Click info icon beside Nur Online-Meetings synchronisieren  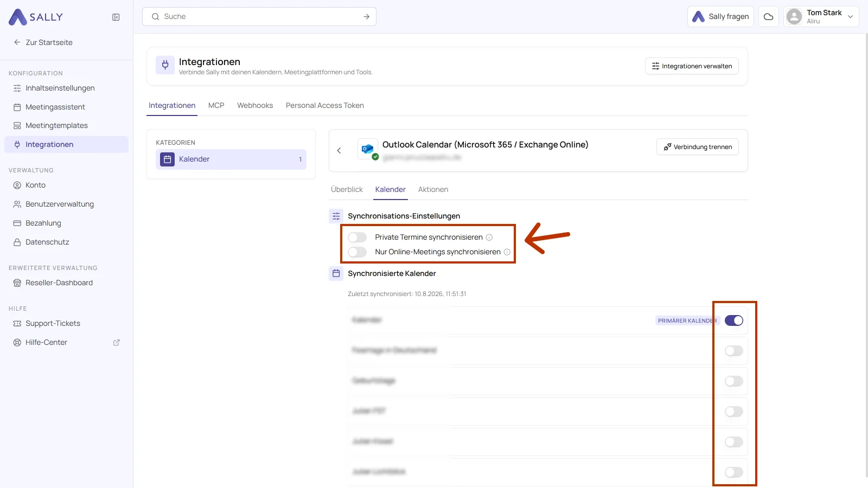point(507,252)
